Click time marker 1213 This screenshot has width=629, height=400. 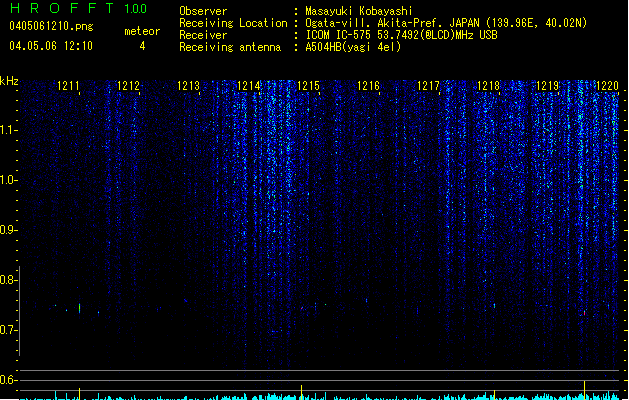tap(188, 86)
